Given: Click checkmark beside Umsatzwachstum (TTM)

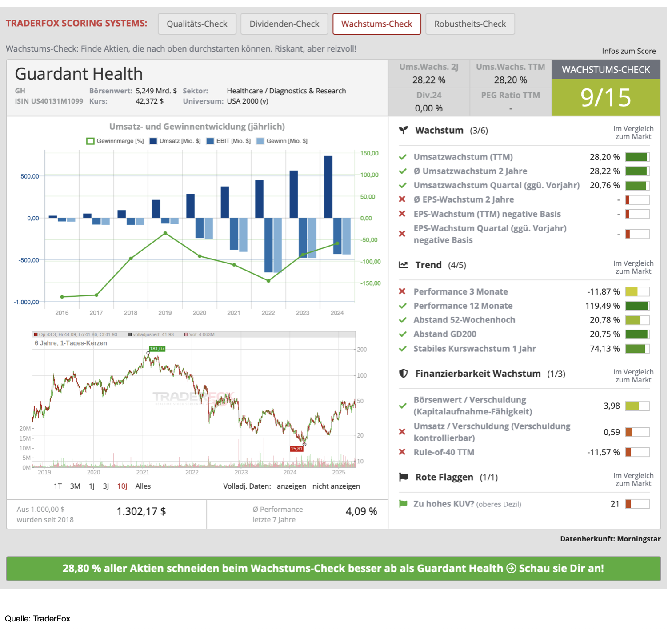Looking at the screenshot, I should (403, 157).
